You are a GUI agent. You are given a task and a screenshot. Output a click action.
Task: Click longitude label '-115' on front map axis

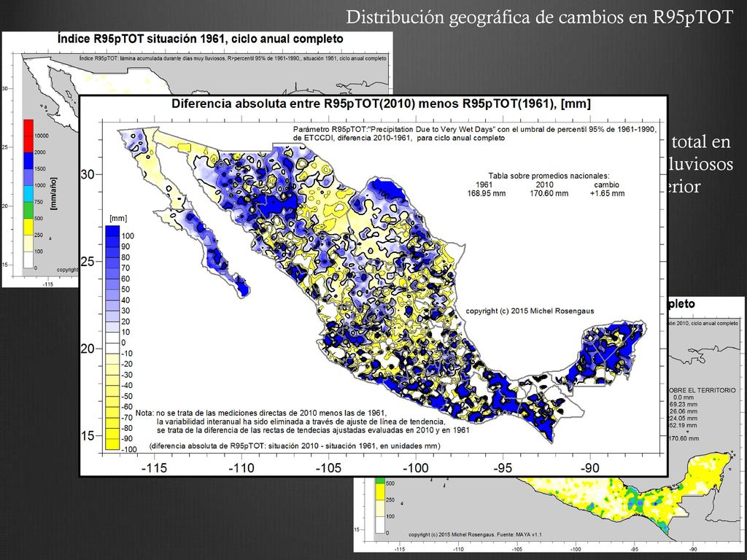[154, 468]
